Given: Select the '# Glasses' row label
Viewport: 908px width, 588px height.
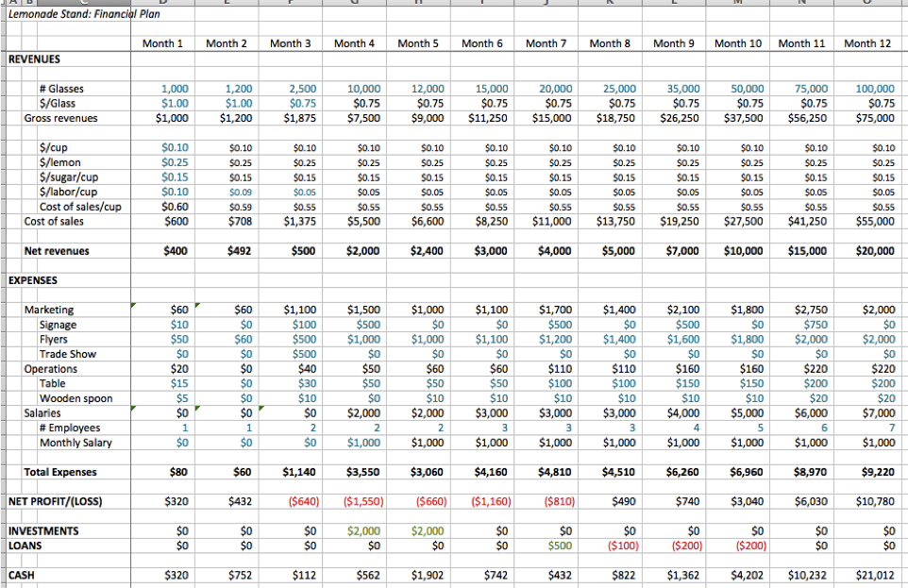Looking at the screenshot, I should 61,89.
